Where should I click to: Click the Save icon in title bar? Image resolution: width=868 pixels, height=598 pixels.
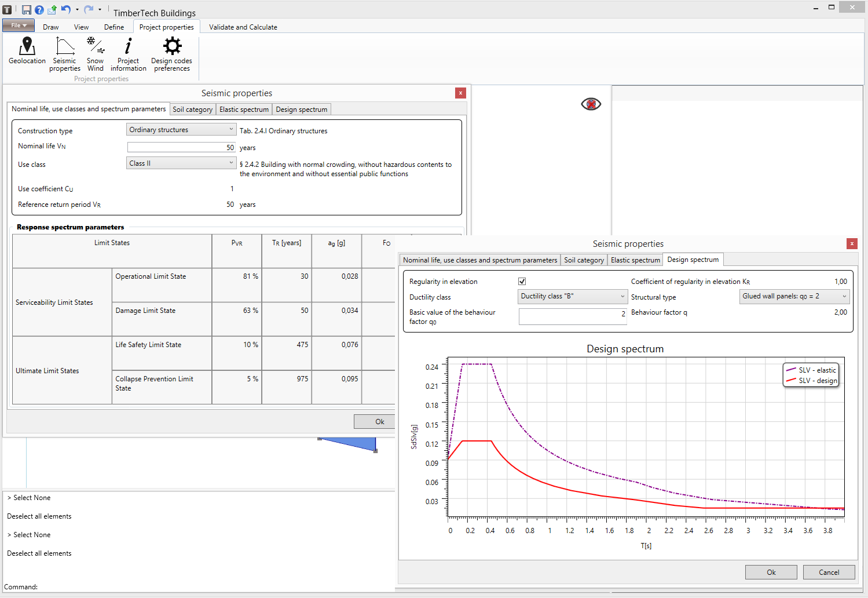[27, 10]
